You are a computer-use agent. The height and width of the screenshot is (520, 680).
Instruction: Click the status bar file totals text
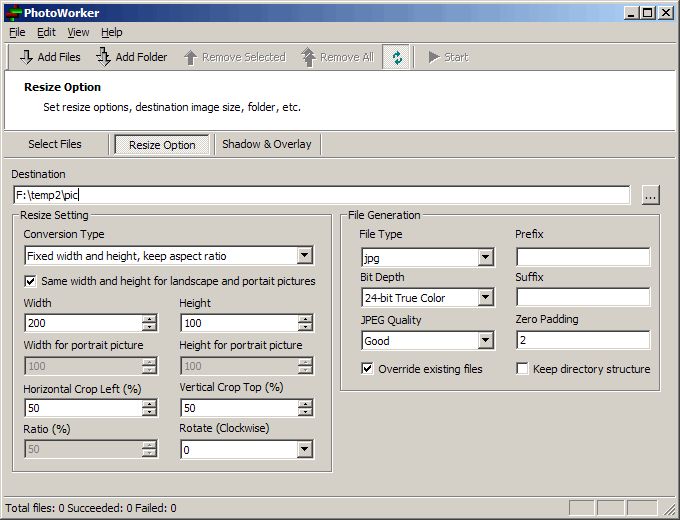click(91, 508)
